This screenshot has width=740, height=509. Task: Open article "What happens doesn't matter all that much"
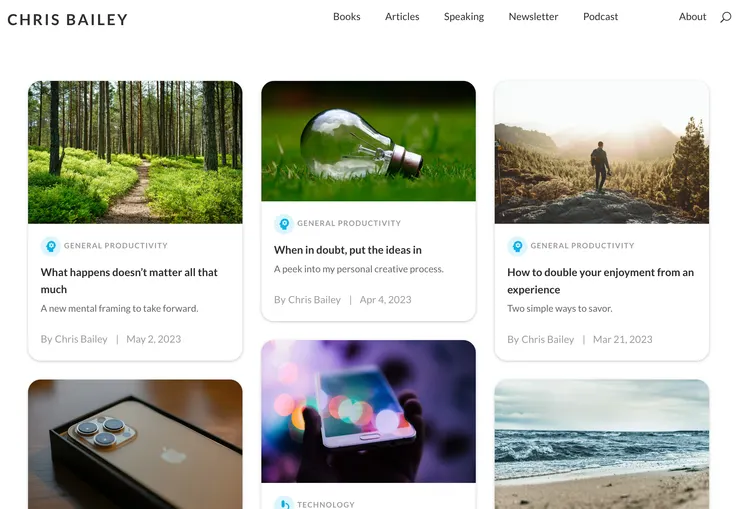(x=129, y=281)
